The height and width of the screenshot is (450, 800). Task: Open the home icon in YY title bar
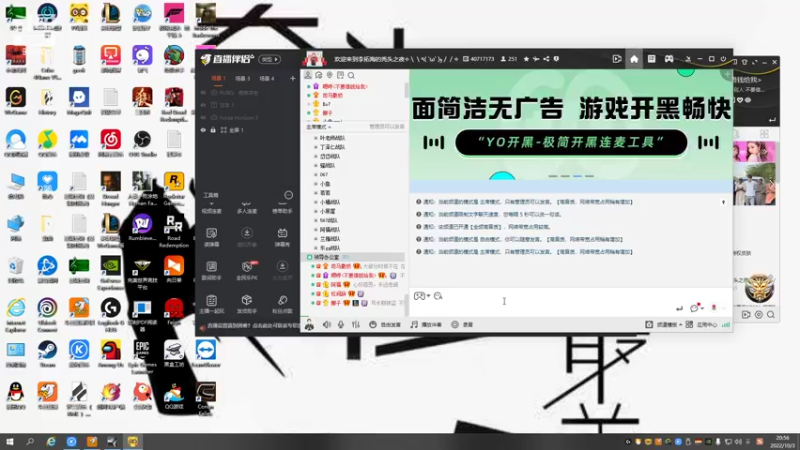[x=634, y=59]
